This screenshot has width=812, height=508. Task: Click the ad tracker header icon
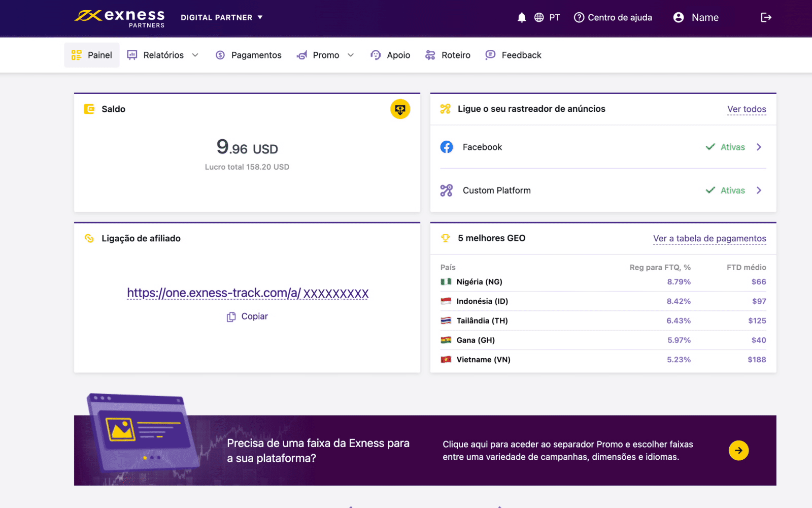click(x=446, y=109)
